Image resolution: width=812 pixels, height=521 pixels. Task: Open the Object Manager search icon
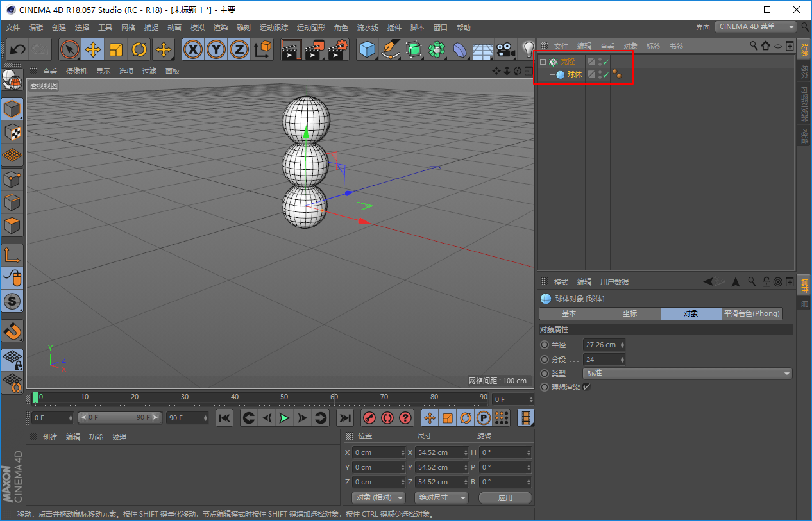pos(754,45)
